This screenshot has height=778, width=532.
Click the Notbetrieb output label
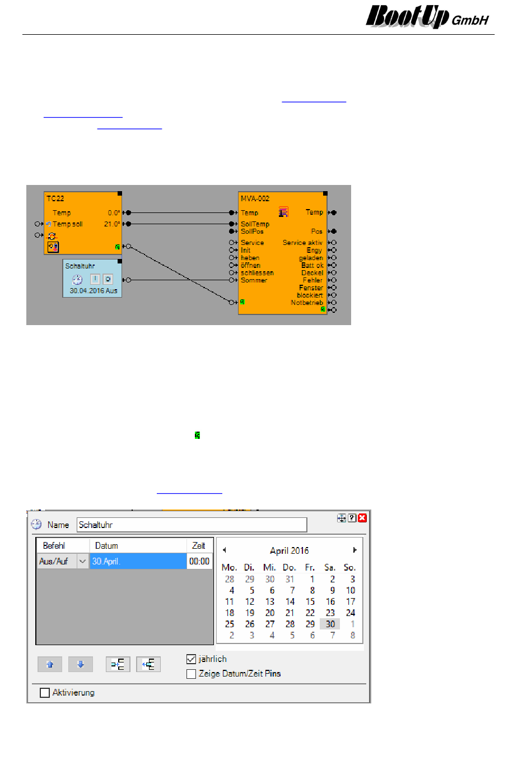[x=307, y=303]
